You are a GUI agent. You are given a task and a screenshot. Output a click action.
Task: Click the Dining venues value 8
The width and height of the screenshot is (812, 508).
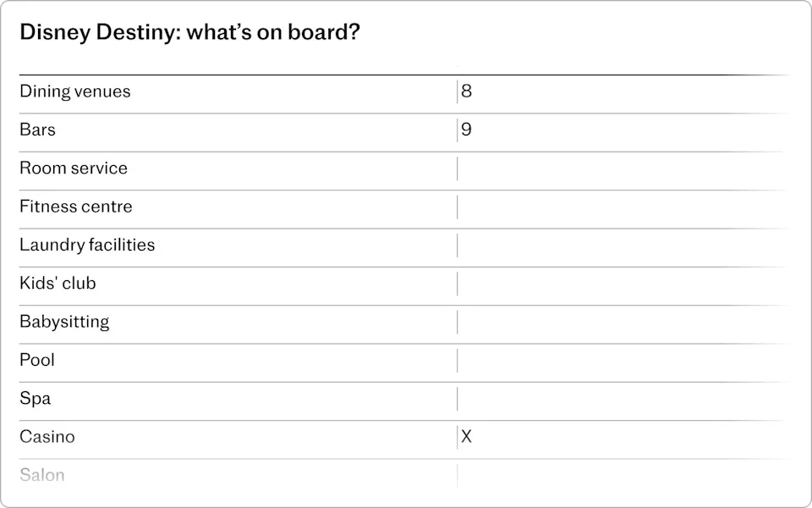pos(467,91)
